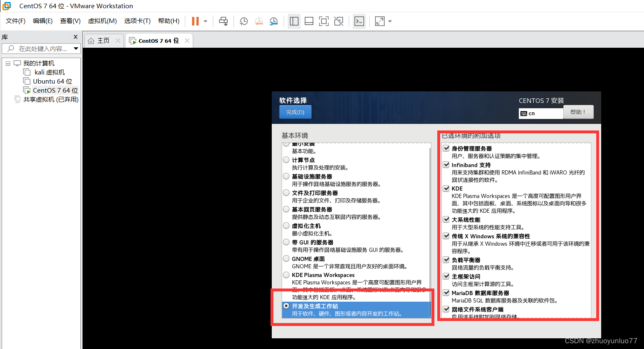The width and height of the screenshot is (644, 349).
Task: Click the revert to snapshot icon
Action: pos(259,21)
